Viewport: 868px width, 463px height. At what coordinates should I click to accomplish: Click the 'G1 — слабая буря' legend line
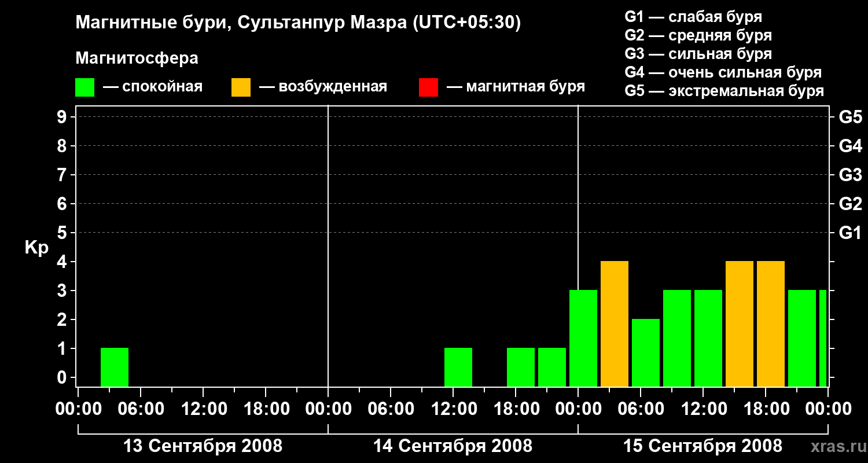pyautogui.click(x=693, y=17)
